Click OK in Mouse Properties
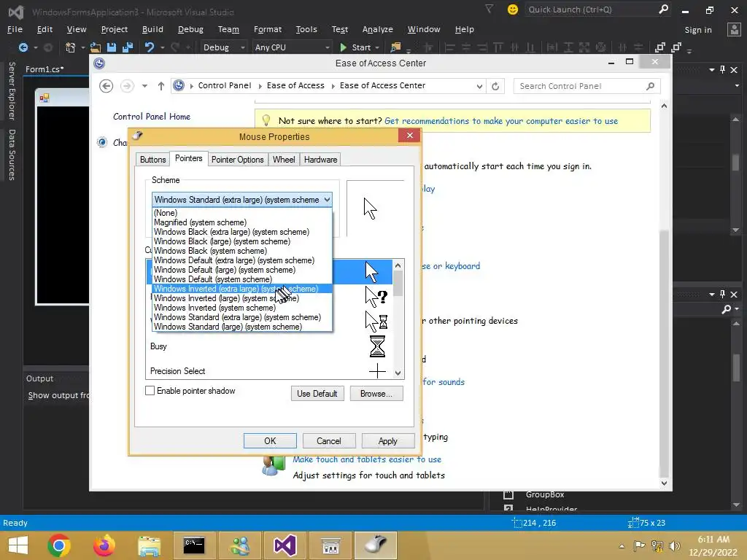Image resolution: width=747 pixels, height=560 pixels. (270, 441)
